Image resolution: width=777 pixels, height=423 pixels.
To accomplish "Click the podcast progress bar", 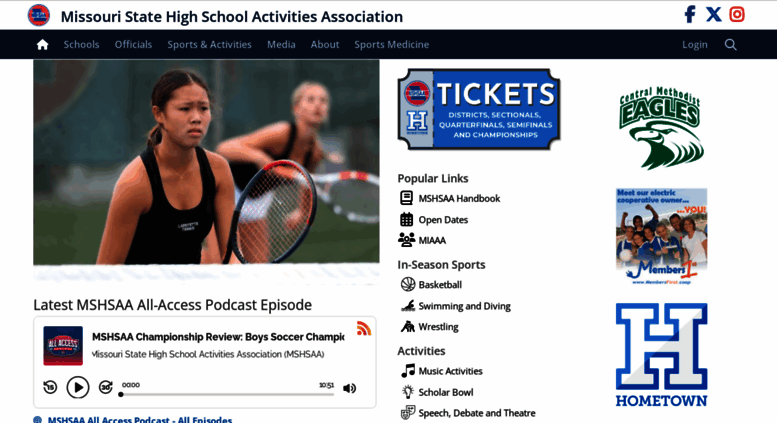I will pos(227,394).
